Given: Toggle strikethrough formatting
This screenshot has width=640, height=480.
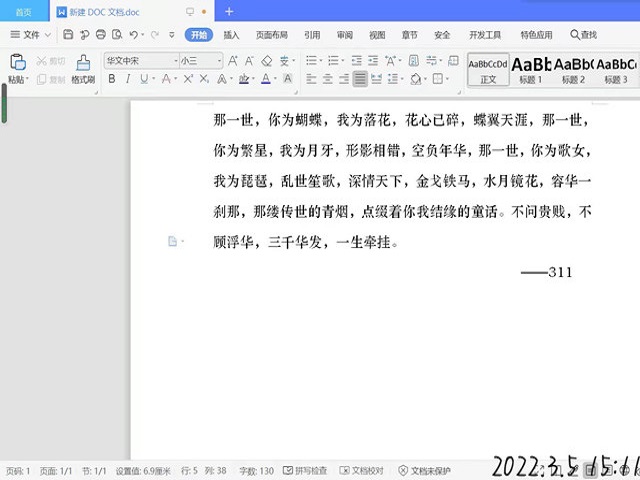Looking at the screenshot, I should [x=166, y=79].
